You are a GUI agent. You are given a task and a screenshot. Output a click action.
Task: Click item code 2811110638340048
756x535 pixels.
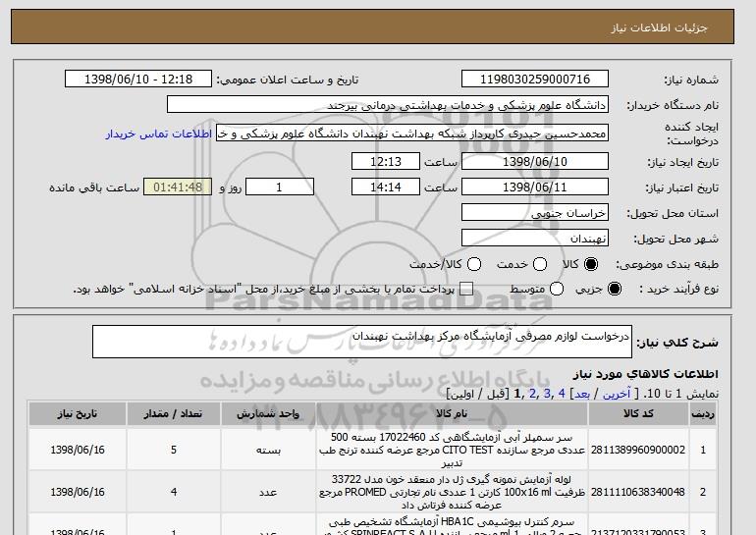click(x=638, y=492)
